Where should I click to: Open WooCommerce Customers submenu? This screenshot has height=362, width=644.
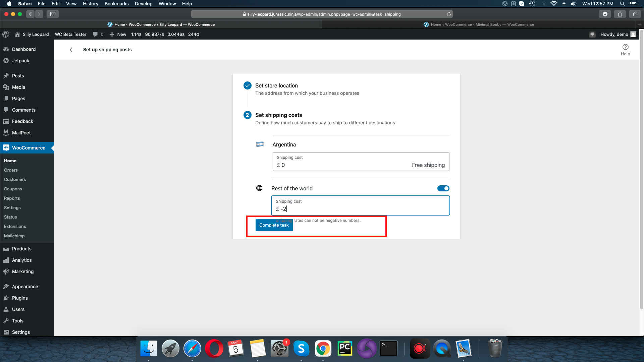(x=15, y=180)
